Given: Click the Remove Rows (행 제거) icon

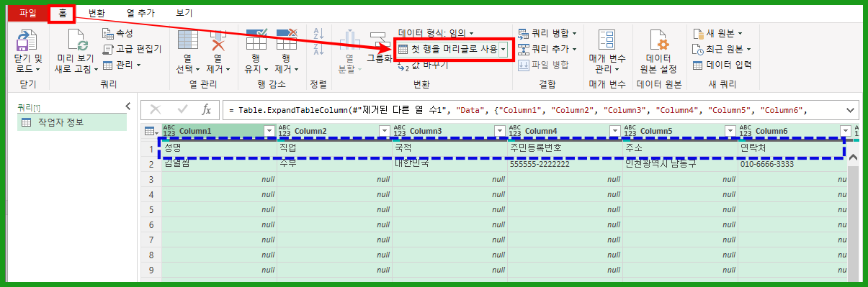Looking at the screenshot, I should tap(286, 40).
